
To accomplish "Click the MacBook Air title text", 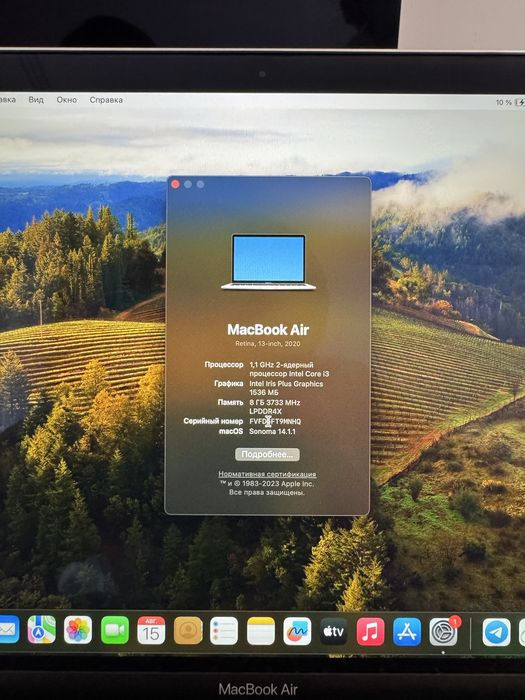I will [x=268, y=330].
